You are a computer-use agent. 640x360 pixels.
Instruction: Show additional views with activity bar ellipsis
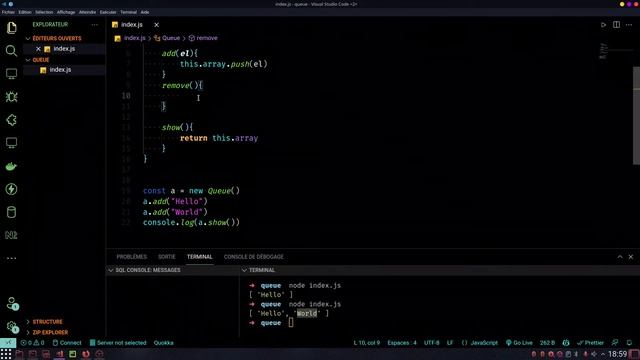tap(11, 258)
